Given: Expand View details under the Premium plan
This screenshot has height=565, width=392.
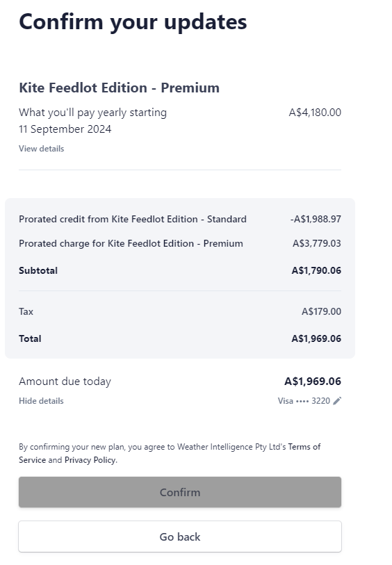Looking at the screenshot, I should pos(42,149).
